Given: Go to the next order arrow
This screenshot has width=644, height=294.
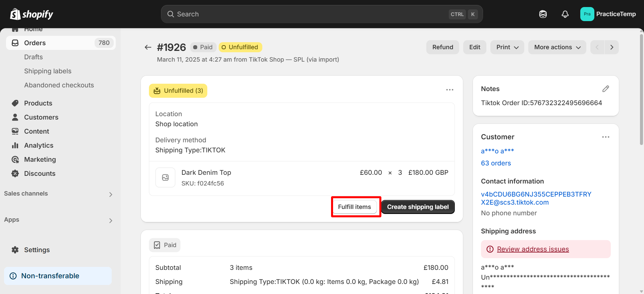Looking at the screenshot, I should point(612,47).
